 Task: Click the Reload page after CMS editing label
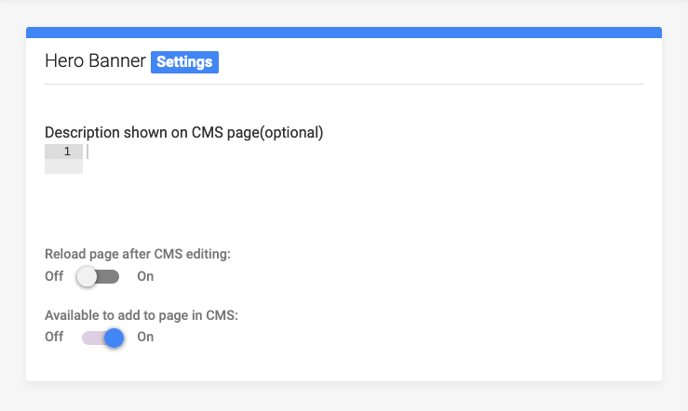[137, 254]
